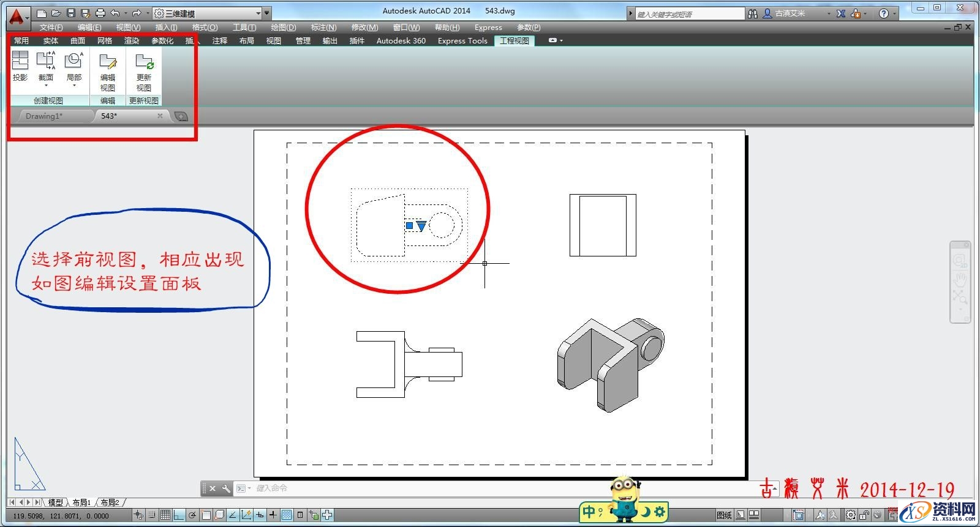Open the 格式(O) menu
Image resolution: width=980 pixels, height=527 pixels.
pos(205,28)
